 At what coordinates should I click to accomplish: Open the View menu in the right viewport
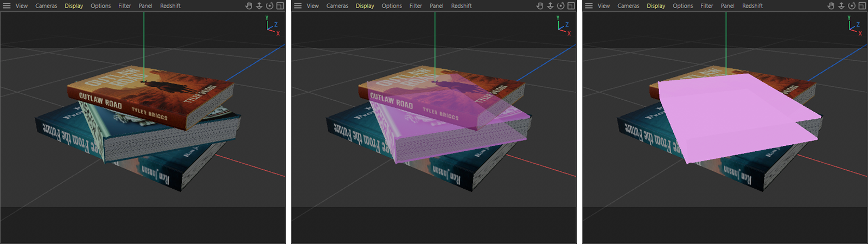tap(604, 6)
